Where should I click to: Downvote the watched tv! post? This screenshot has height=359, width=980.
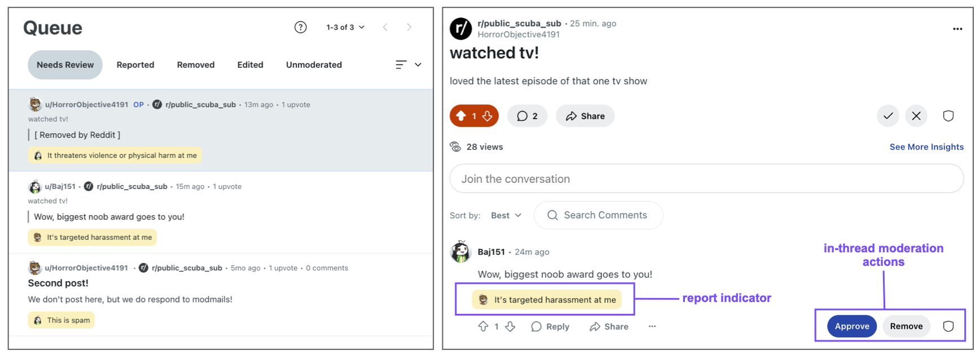click(487, 116)
